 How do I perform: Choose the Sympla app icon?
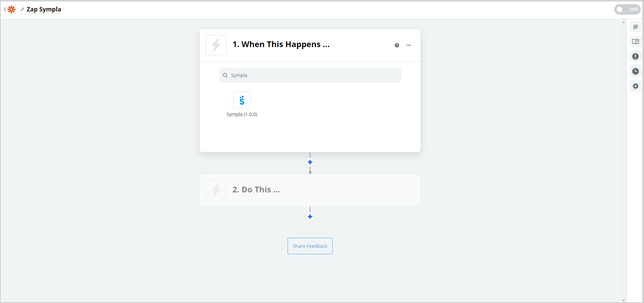pyautogui.click(x=242, y=100)
